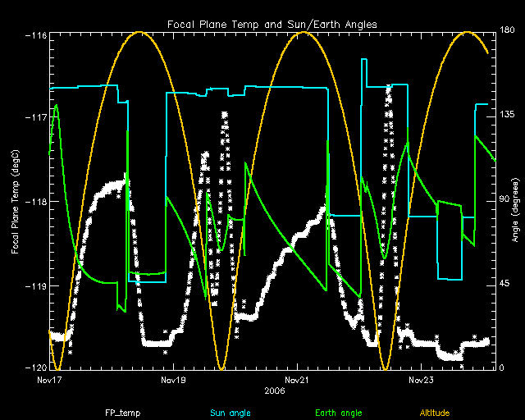Pick the Nov23 date tick label

coord(421,381)
